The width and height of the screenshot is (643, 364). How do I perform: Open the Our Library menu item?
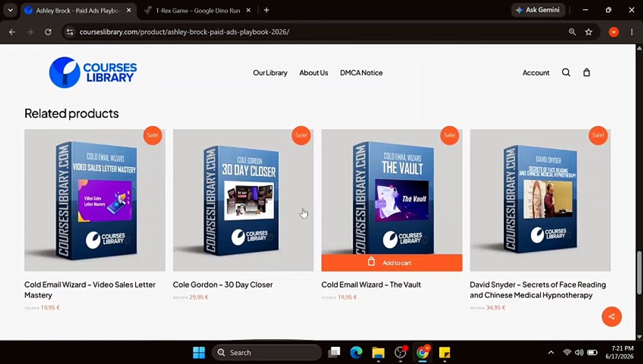click(270, 73)
